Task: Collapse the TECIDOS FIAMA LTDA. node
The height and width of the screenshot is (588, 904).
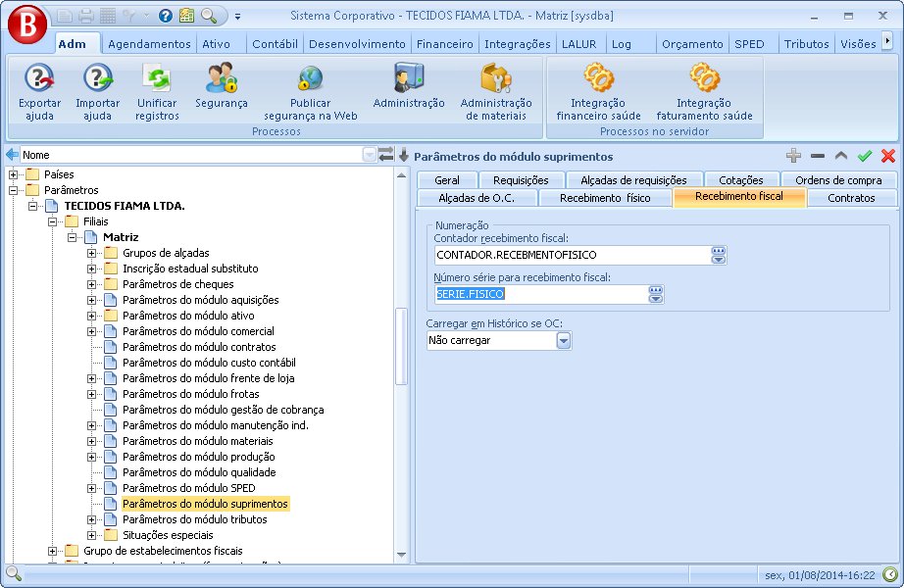Action: pos(33,206)
